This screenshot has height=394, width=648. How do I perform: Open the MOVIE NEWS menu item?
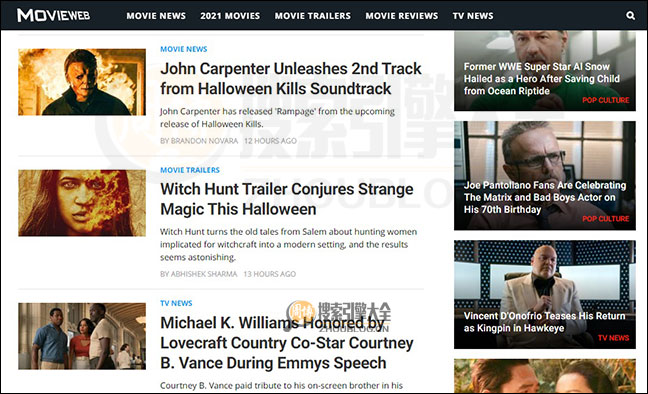click(x=156, y=16)
